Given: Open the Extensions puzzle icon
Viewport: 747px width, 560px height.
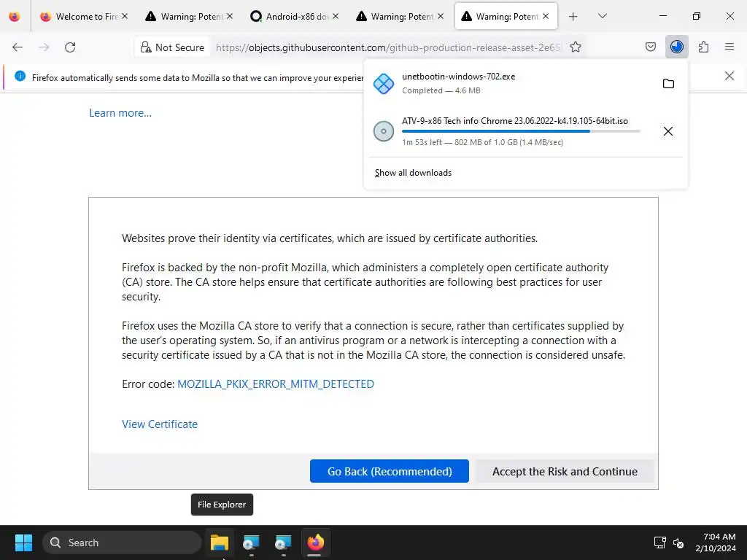Looking at the screenshot, I should [x=703, y=47].
